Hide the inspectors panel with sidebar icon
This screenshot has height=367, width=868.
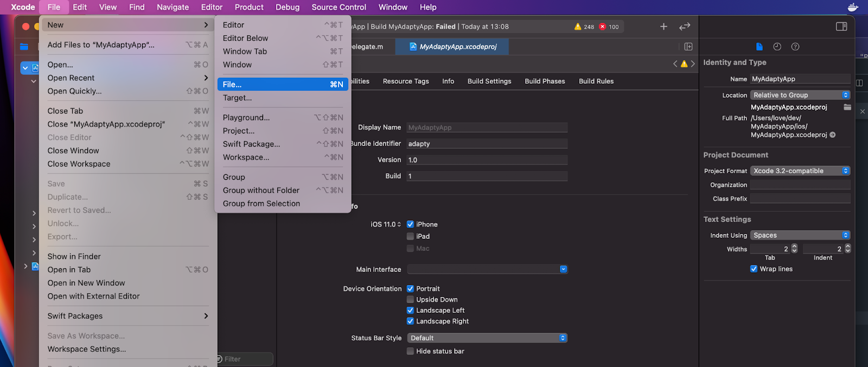[841, 27]
